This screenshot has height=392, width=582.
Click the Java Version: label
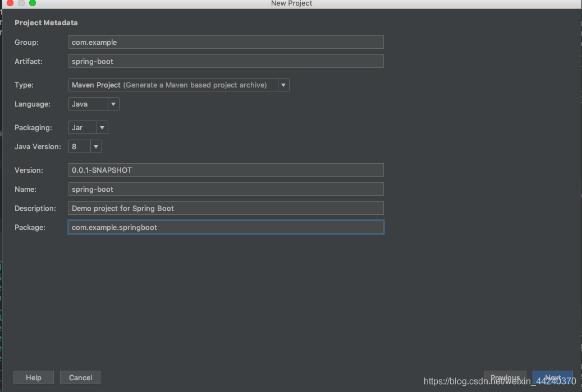38,146
